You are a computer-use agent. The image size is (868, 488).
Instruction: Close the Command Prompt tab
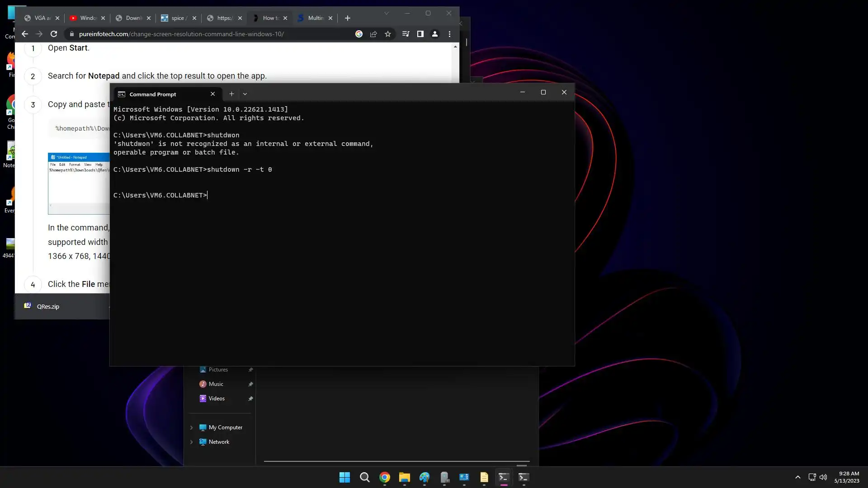click(212, 94)
